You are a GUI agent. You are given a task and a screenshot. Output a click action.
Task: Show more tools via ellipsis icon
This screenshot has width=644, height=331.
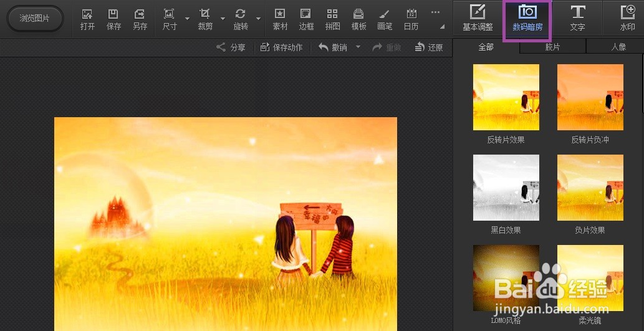click(x=435, y=12)
